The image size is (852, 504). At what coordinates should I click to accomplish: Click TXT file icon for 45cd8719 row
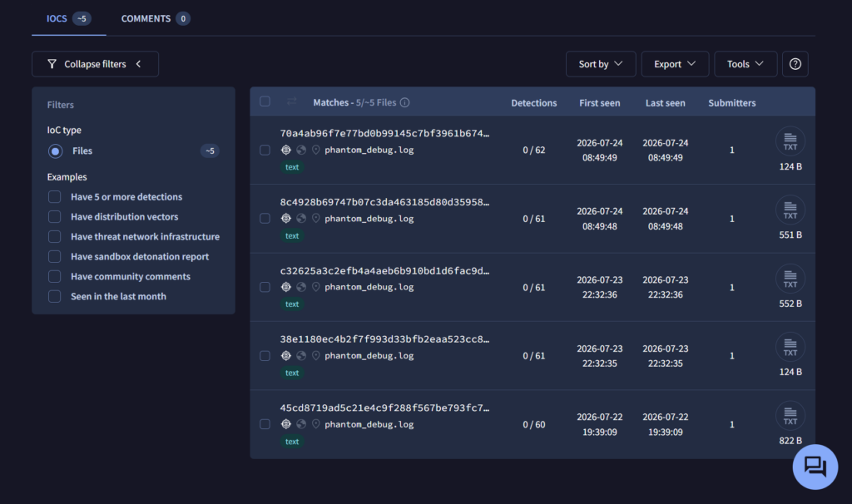[x=790, y=416]
